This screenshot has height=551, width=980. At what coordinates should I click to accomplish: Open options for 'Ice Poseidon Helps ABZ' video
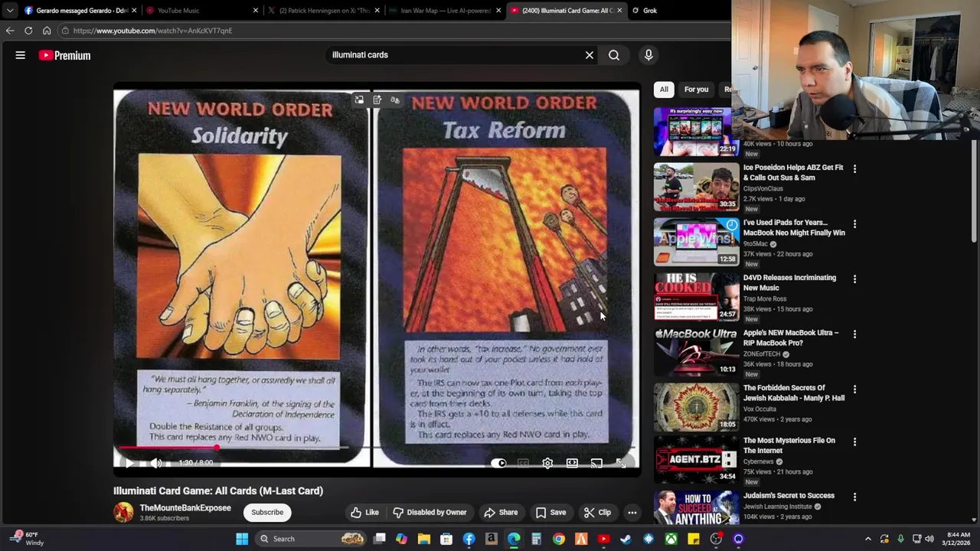pyautogui.click(x=854, y=168)
